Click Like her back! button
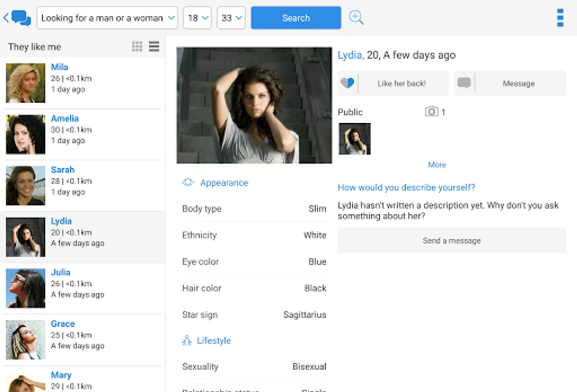Image resolution: width=577 pixels, height=392 pixels. 393,83
